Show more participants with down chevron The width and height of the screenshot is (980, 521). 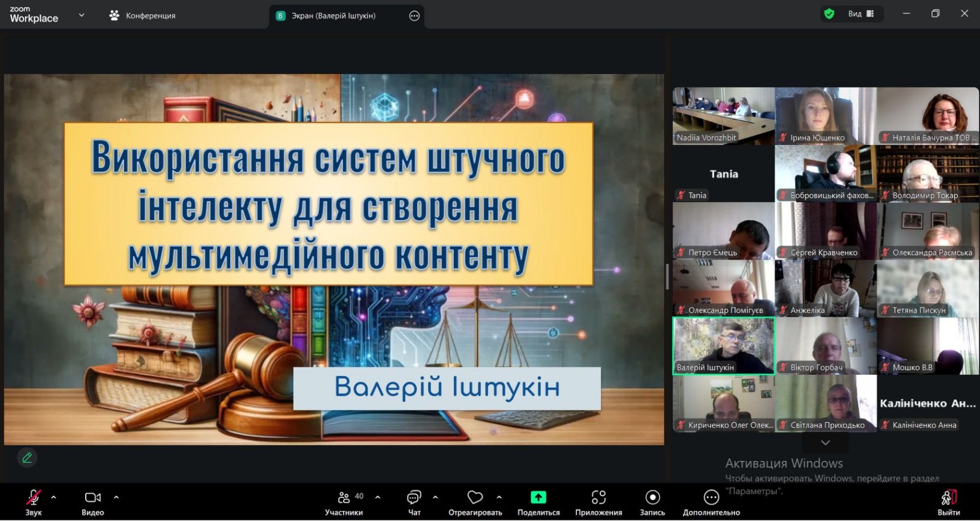(x=825, y=443)
